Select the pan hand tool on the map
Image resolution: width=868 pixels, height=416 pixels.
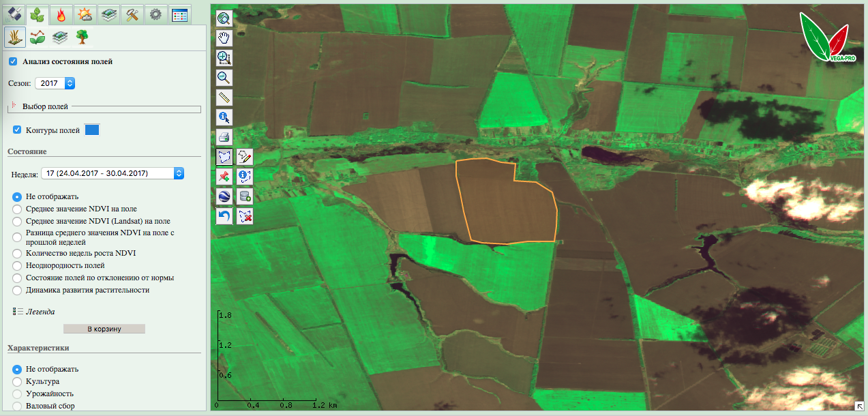pos(224,38)
